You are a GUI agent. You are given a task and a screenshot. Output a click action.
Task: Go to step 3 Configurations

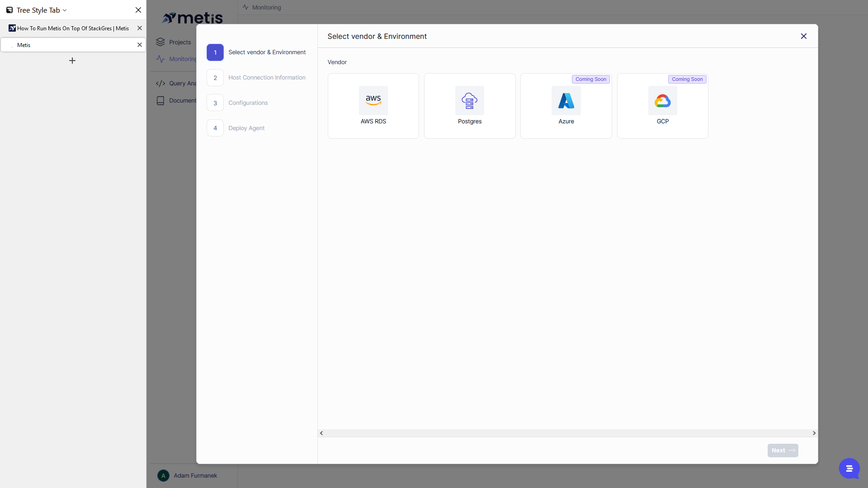coord(237,103)
